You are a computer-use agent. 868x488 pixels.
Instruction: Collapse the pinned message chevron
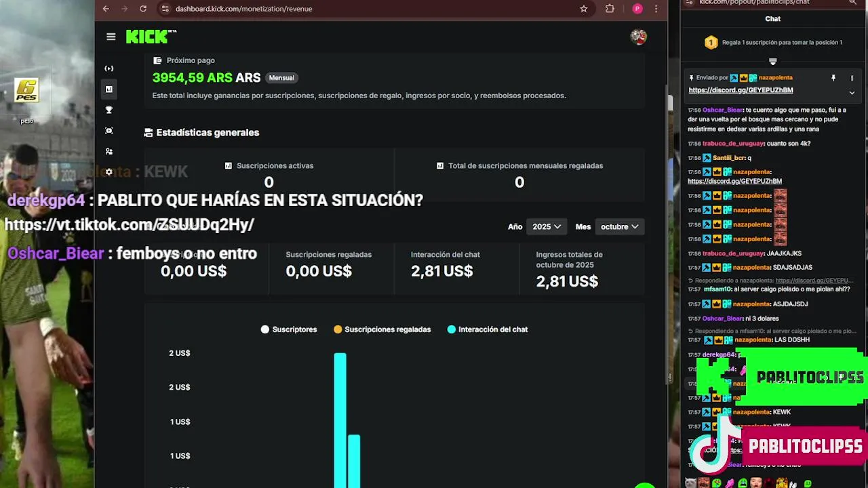852,92
